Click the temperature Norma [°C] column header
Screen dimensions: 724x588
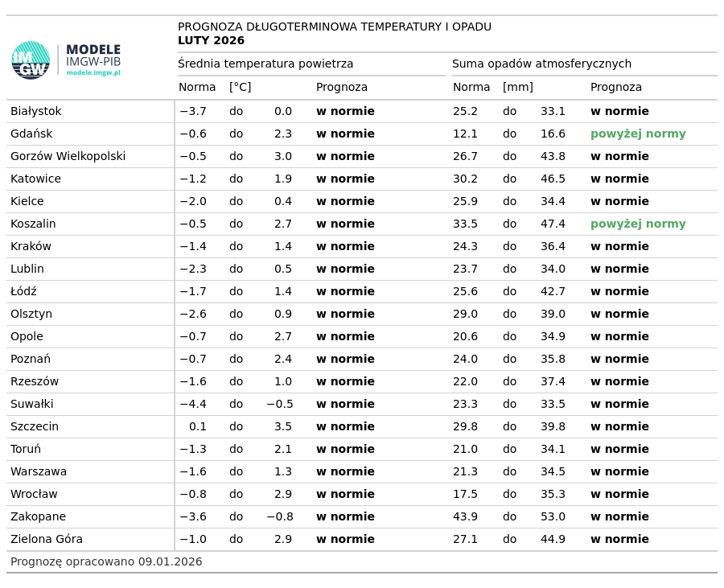click(214, 88)
